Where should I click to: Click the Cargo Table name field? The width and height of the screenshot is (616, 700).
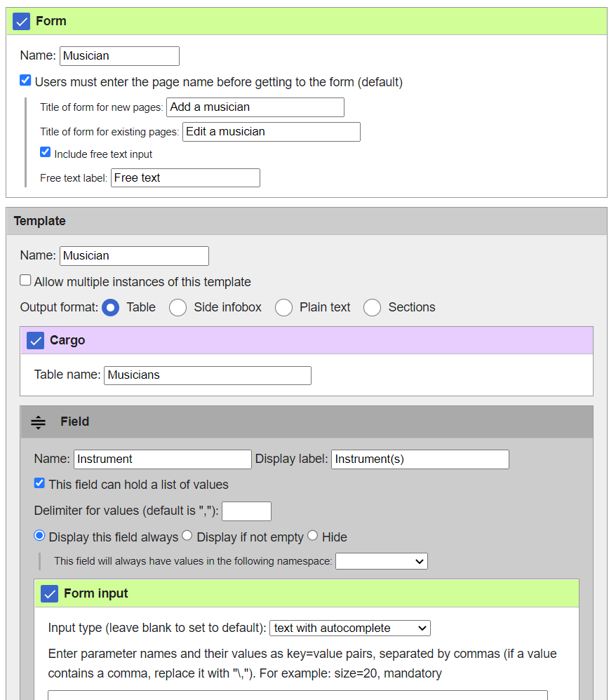coord(207,375)
